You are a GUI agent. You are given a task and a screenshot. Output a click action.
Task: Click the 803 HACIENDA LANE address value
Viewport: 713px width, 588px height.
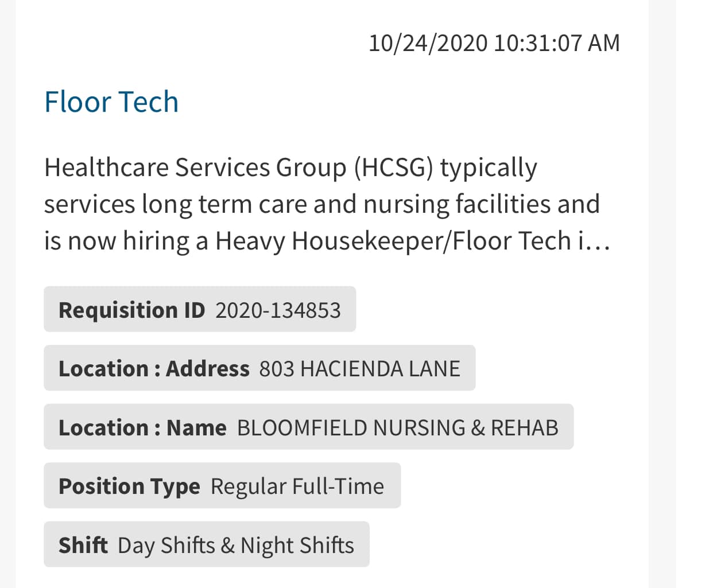[x=359, y=368]
